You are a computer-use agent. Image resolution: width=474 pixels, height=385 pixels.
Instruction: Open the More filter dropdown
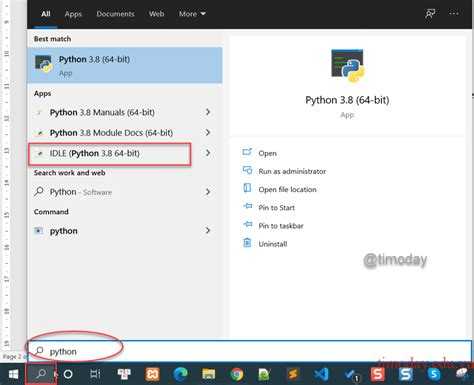pos(192,14)
